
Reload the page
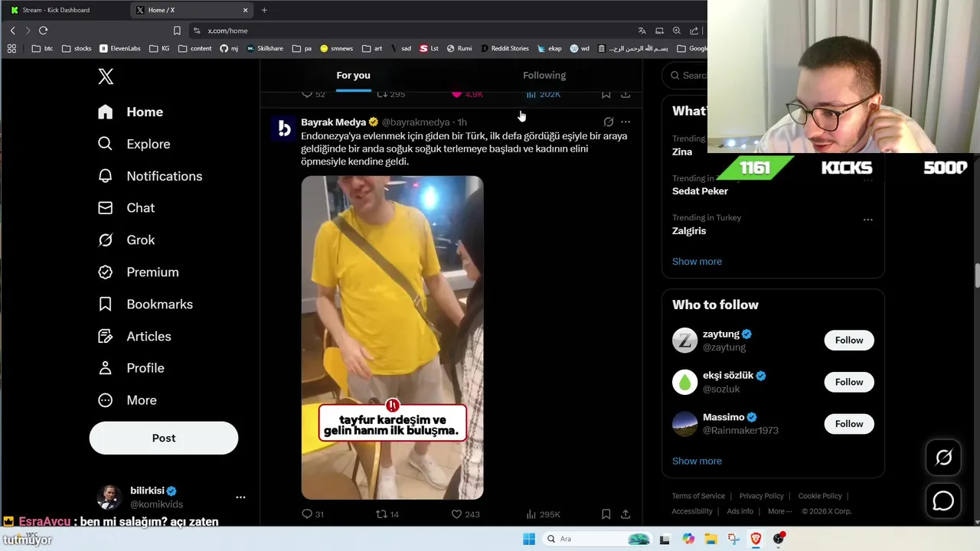[x=43, y=31]
